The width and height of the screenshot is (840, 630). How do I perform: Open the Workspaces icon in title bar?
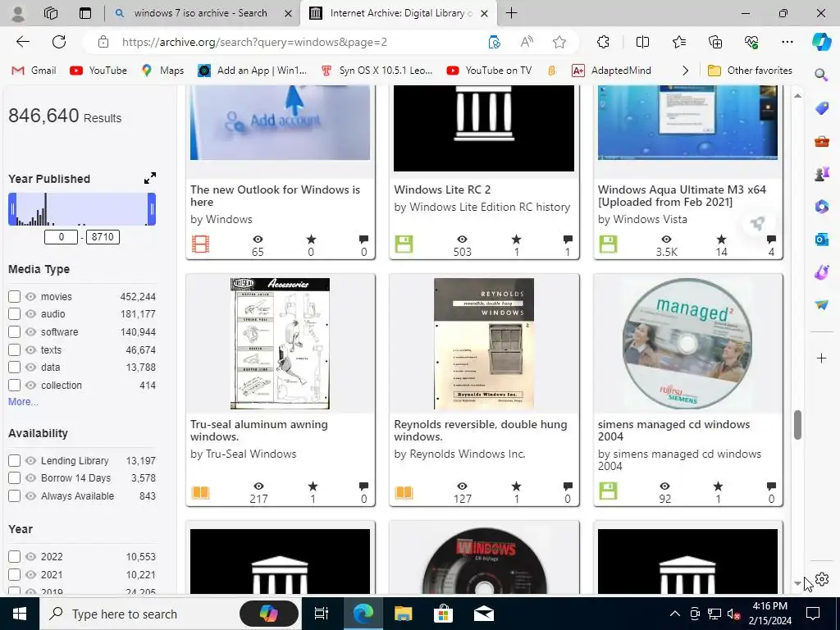(51, 13)
